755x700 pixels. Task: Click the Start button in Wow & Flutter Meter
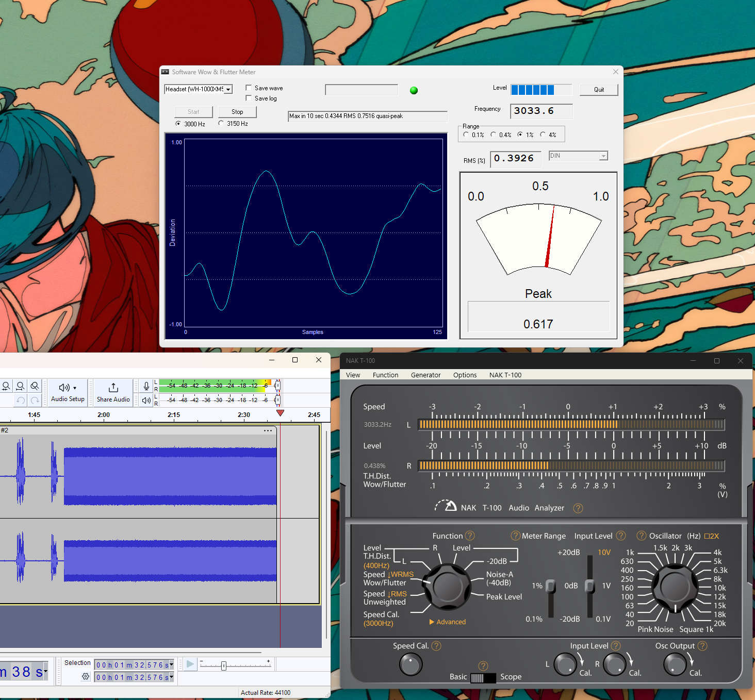193,112
